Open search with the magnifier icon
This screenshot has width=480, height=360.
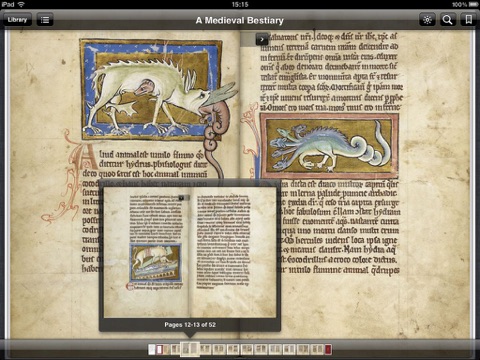[448, 20]
